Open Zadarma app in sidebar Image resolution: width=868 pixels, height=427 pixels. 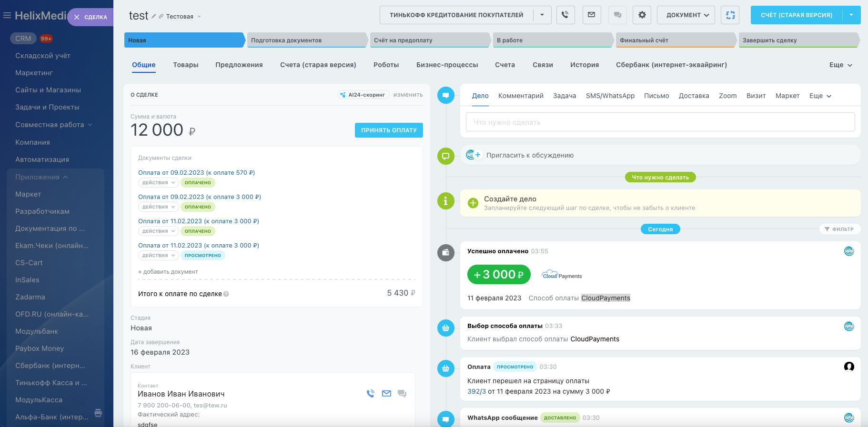coord(30,297)
